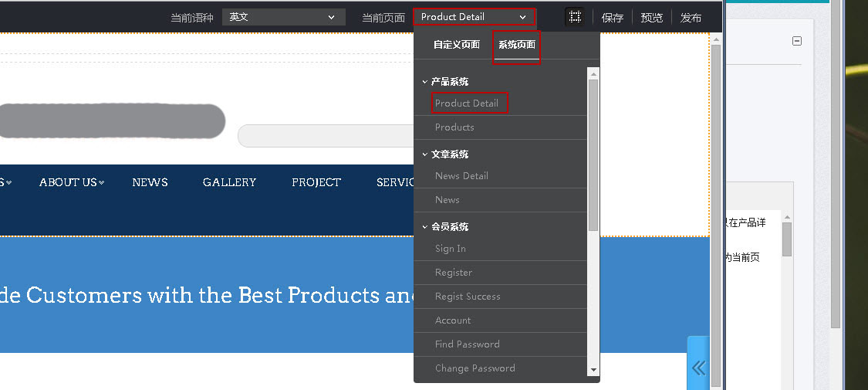This screenshot has width=868, height=390.
Task: Open the Product Detail page dropdown
Action: coord(474,17)
